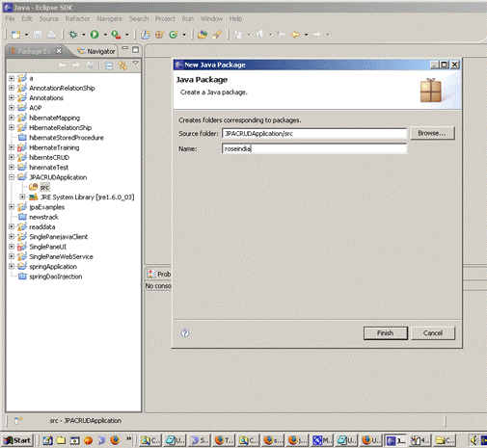Open the New wizard dropdown arrow
The image size is (487, 448).
point(26,35)
